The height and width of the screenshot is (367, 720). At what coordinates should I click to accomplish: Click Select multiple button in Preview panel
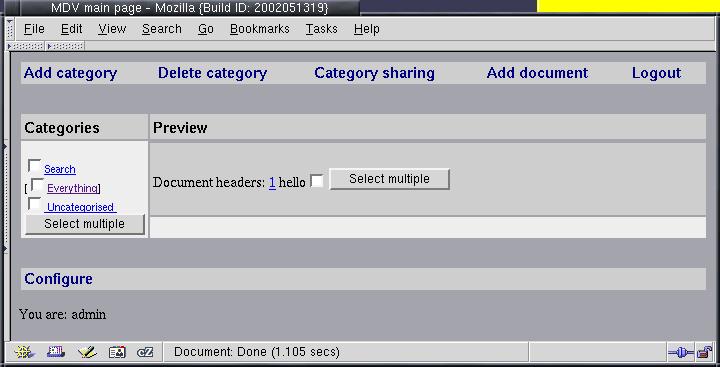pyautogui.click(x=389, y=179)
